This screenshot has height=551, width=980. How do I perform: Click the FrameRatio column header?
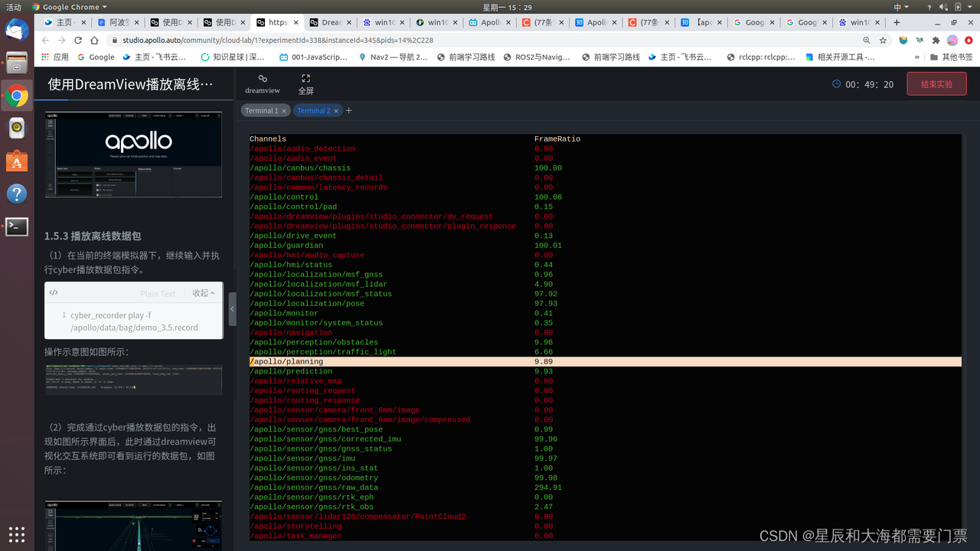pyautogui.click(x=557, y=139)
